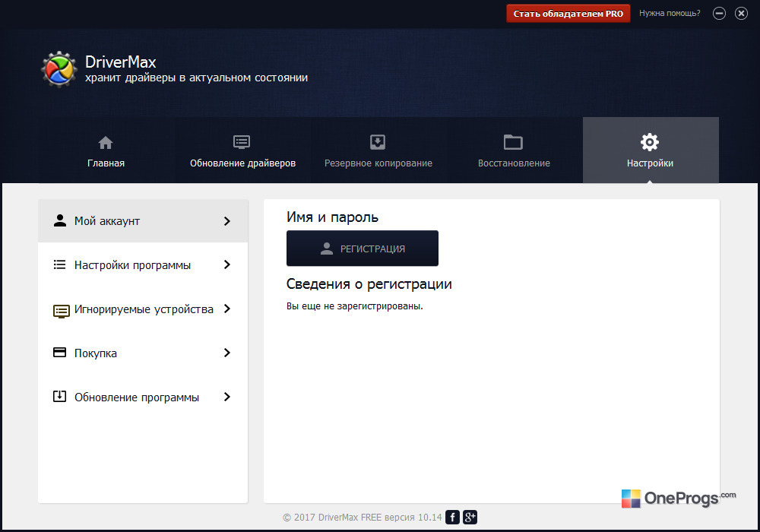Expand the Покупка chevron
This screenshot has width=760, height=532.
pos(226,353)
